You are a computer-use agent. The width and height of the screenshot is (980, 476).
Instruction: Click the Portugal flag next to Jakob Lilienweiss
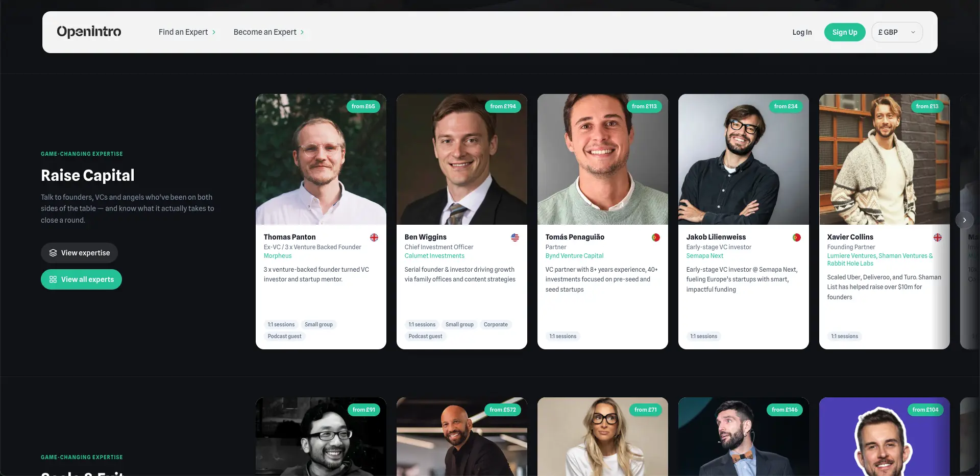click(797, 237)
